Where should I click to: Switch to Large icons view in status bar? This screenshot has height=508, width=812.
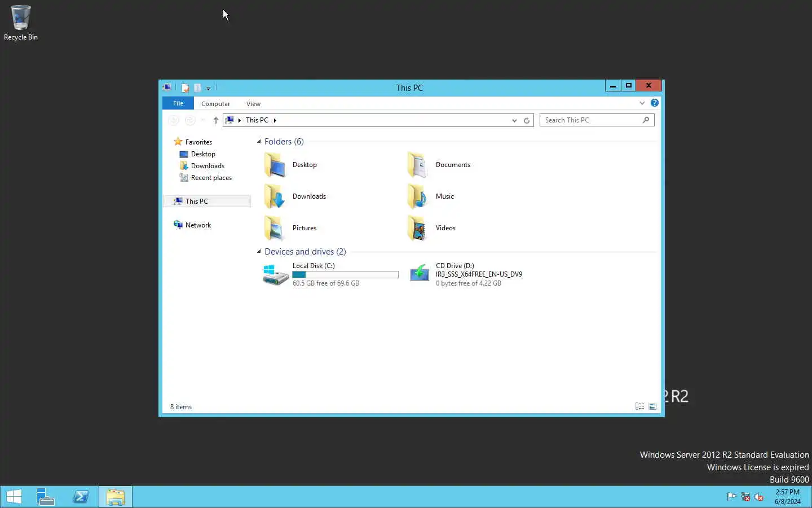(652, 406)
